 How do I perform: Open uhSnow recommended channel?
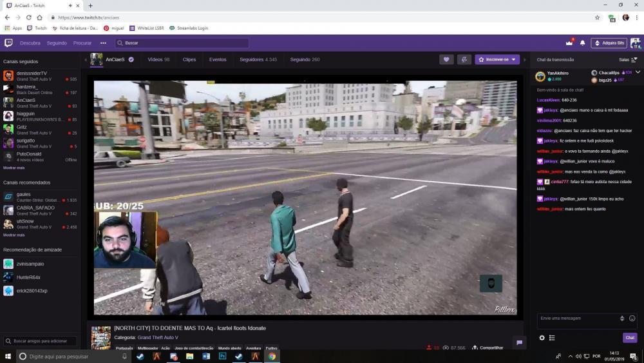pyautogui.click(x=40, y=224)
